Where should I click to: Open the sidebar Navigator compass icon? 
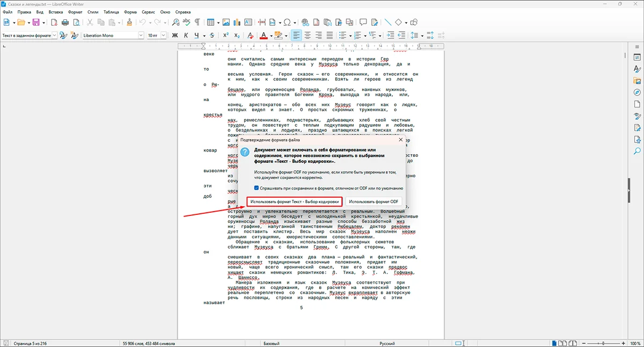click(638, 92)
